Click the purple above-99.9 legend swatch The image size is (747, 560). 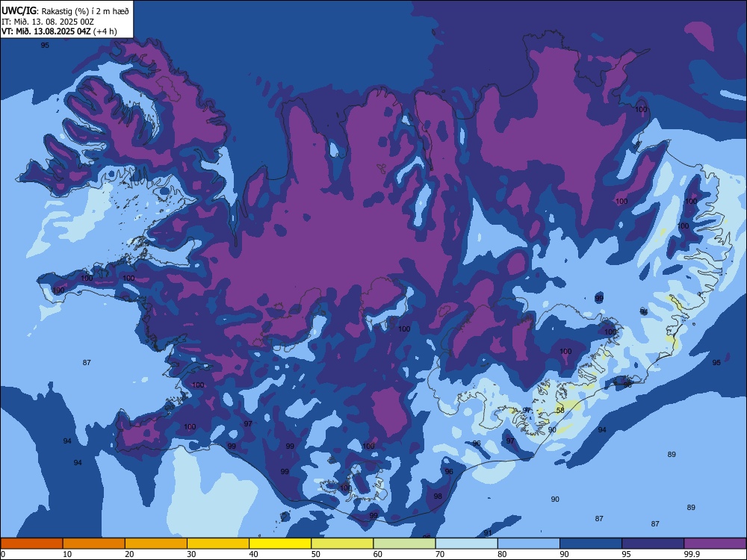point(715,544)
